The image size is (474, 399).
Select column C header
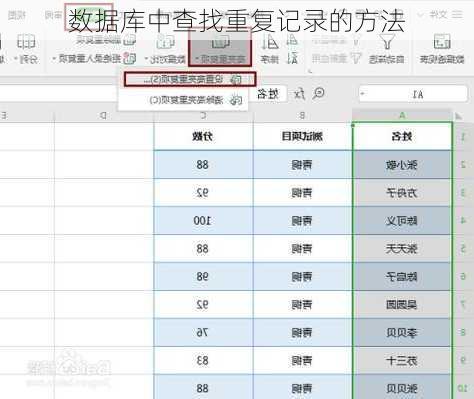tap(203, 115)
